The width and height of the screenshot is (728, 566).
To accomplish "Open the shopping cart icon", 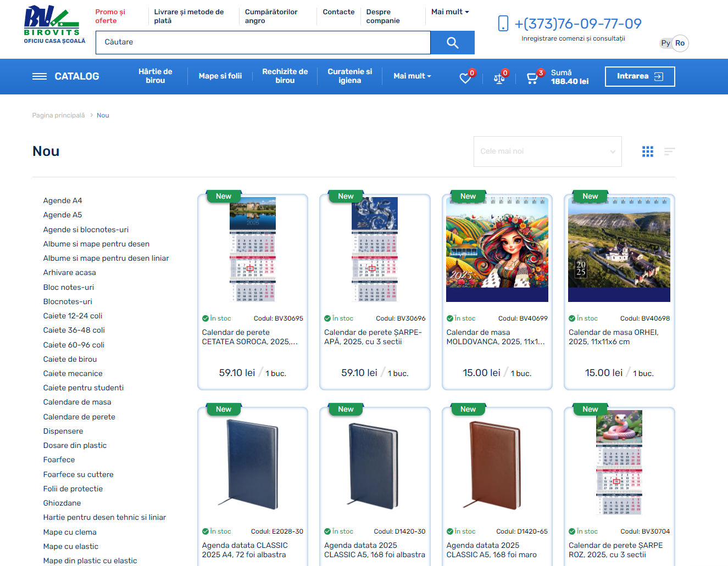I will (x=532, y=78).
